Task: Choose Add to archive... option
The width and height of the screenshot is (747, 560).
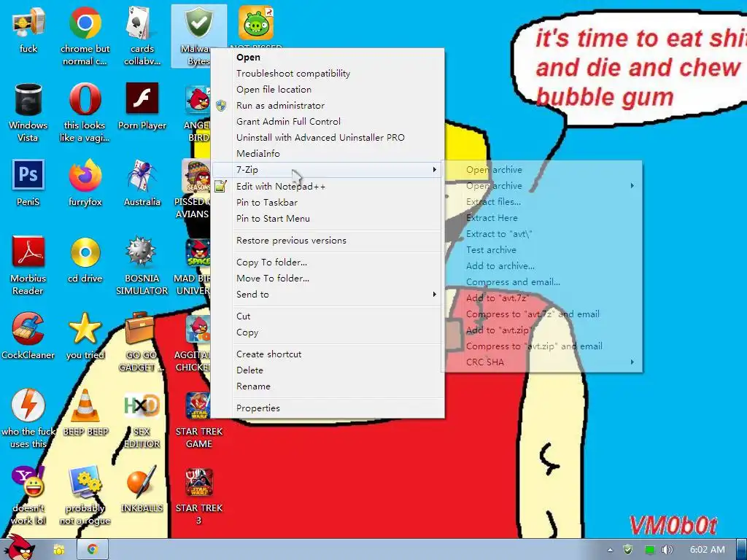Action: [x=543, y=266]
